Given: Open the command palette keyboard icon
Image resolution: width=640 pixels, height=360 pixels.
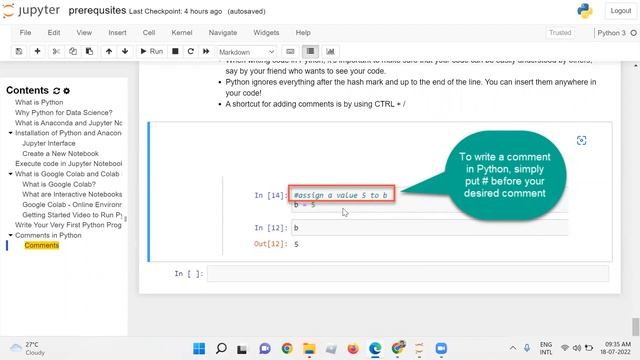Looking at the screenshot, I should (290, 51).
